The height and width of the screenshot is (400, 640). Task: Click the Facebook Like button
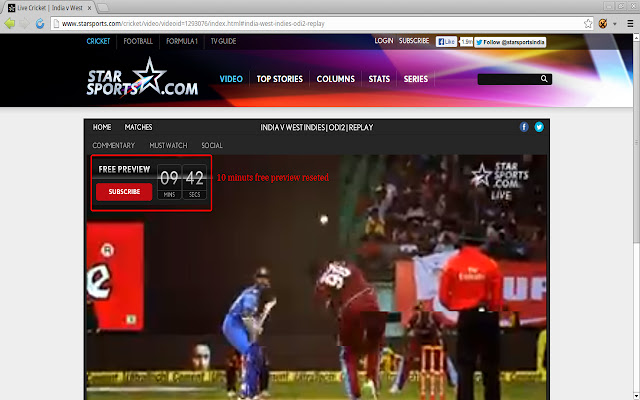click(x=446, y=42)
